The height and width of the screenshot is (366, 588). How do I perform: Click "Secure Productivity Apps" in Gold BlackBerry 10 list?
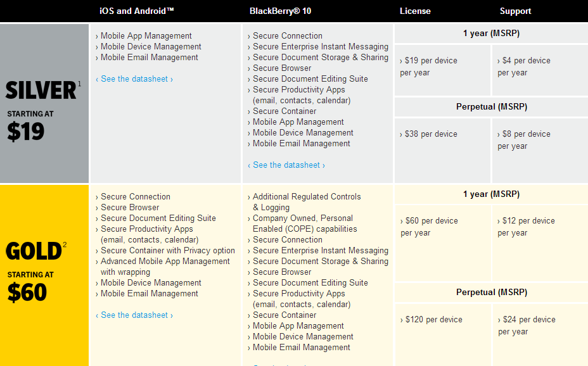(x=298, y=294)
